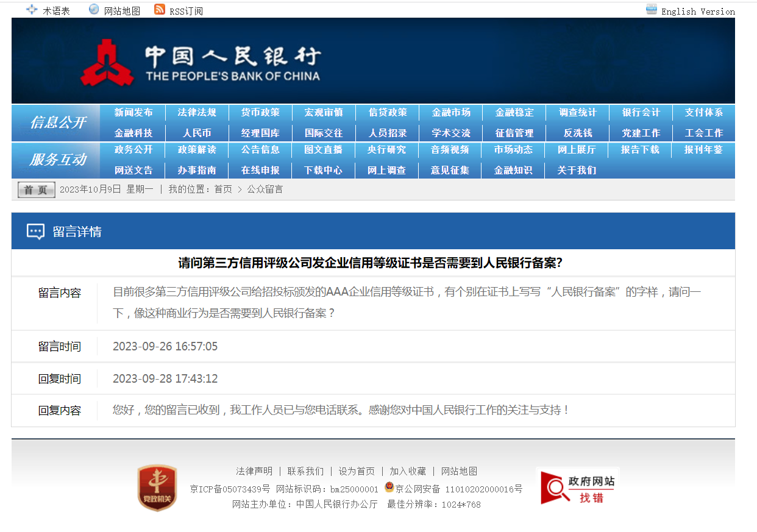
Task: Click the 留言详情 speech bubble icon
Action: 35,232
